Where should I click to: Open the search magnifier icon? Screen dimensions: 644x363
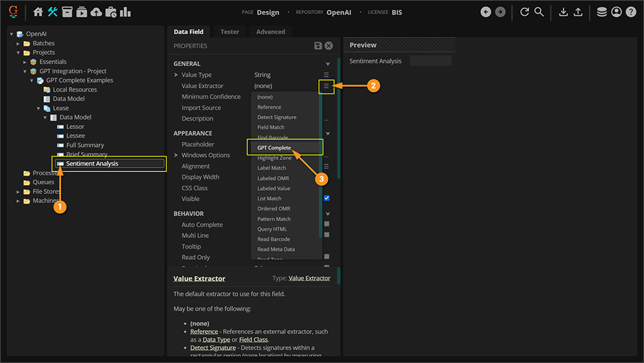click(x=539, y=12)
